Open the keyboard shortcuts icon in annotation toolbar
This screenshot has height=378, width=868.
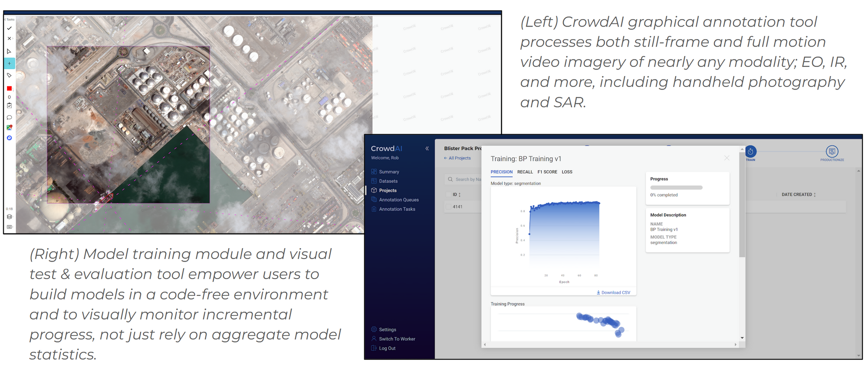(x=9, y=227)
